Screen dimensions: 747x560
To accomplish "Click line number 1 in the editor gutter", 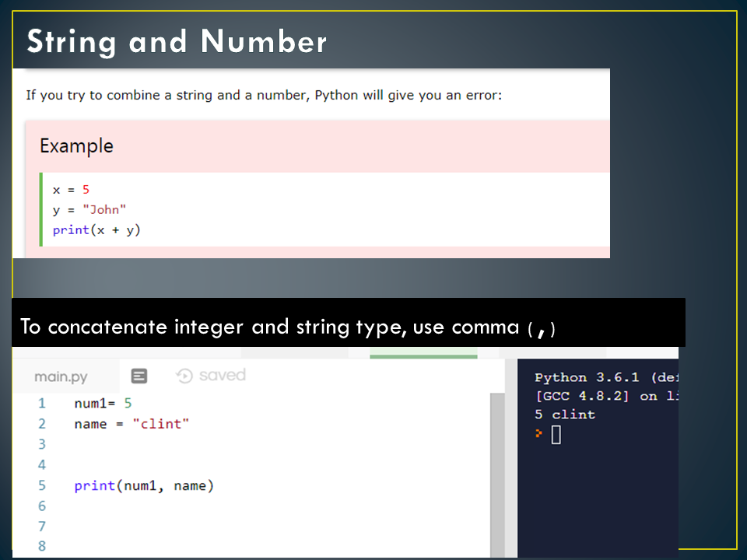I will 41,403.
